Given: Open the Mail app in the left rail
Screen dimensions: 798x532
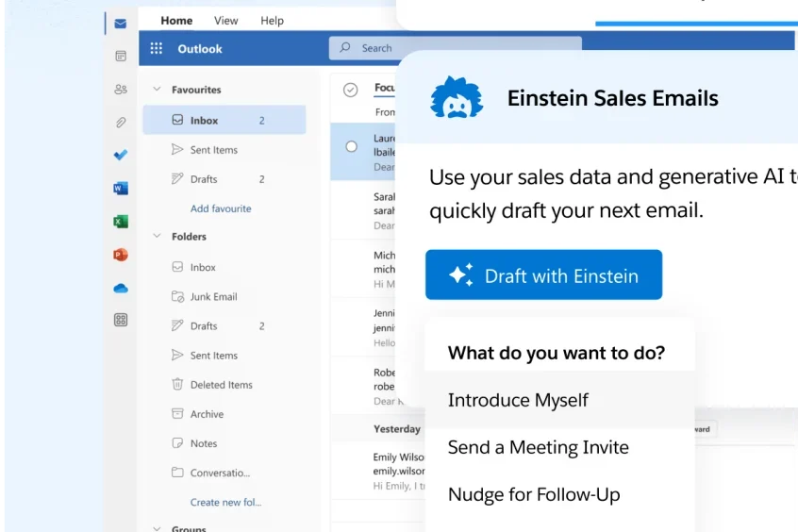Looking at the screenshot, I should pyautogui.click(x=121, y=24).
